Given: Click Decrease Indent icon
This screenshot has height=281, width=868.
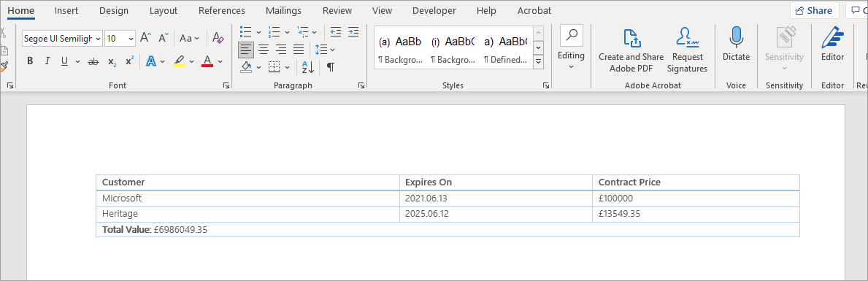Looking at the screenshot, I should [336, 31].
